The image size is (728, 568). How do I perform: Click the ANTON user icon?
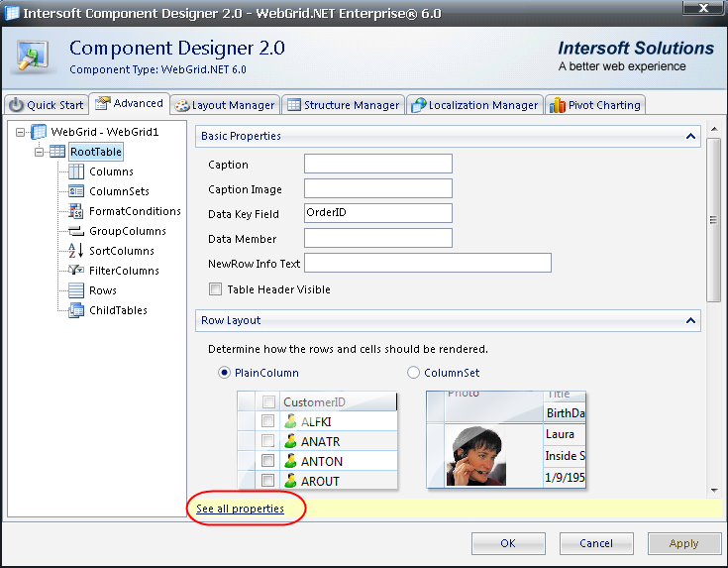click(290, 461)
